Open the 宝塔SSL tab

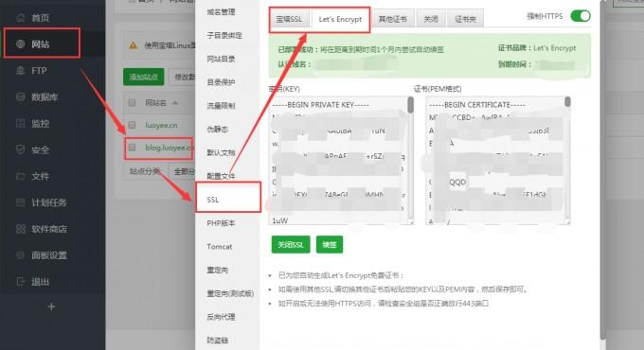click(x=289, y=19)
